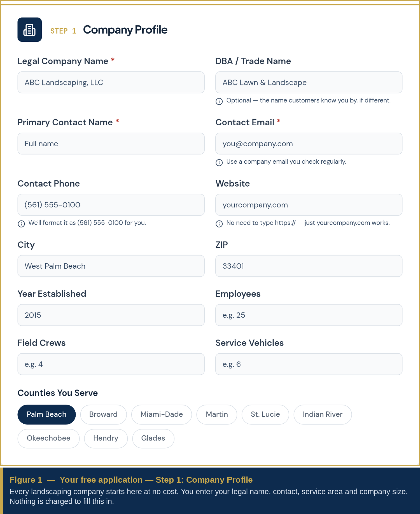Toggle the Indian River county chip
Screen dimensions: 420x514
pyautogui.click(x=323, y=414)
